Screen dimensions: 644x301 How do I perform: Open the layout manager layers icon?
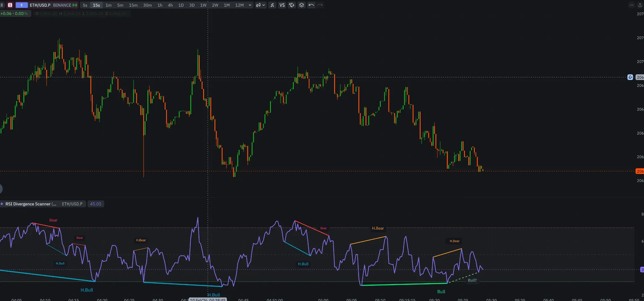(301, 5)
